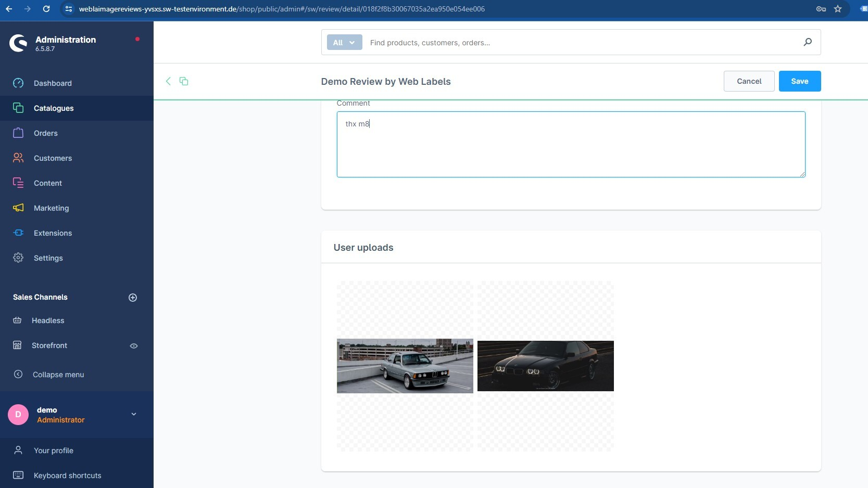This screenshot has height=488, width=868.
Task: Click the silver BMW upload thumbnail
Action: 405,366
